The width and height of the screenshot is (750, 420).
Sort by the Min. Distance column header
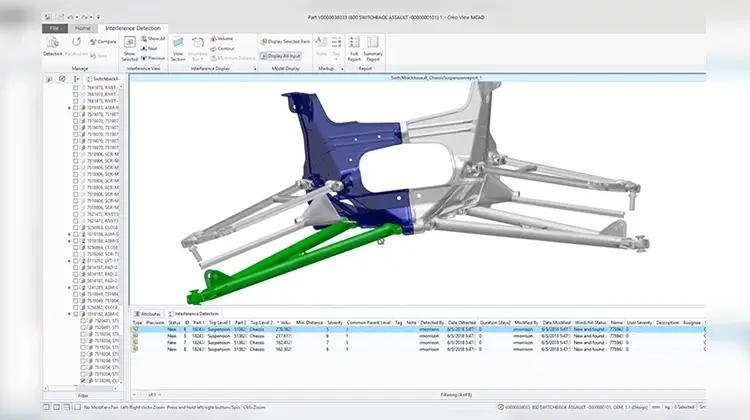[309, 322]
